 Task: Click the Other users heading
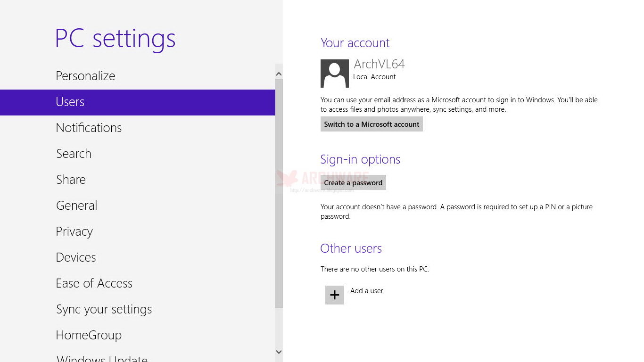pos(351,248)
